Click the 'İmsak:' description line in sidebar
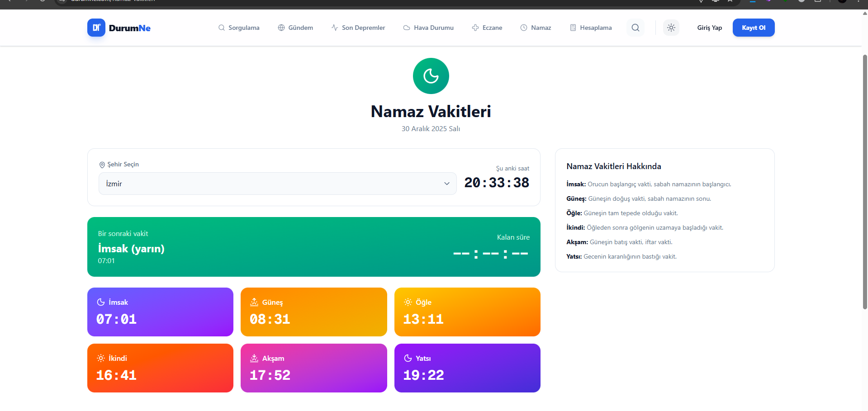Screen dimensions: 868x411 click(649, 184)
